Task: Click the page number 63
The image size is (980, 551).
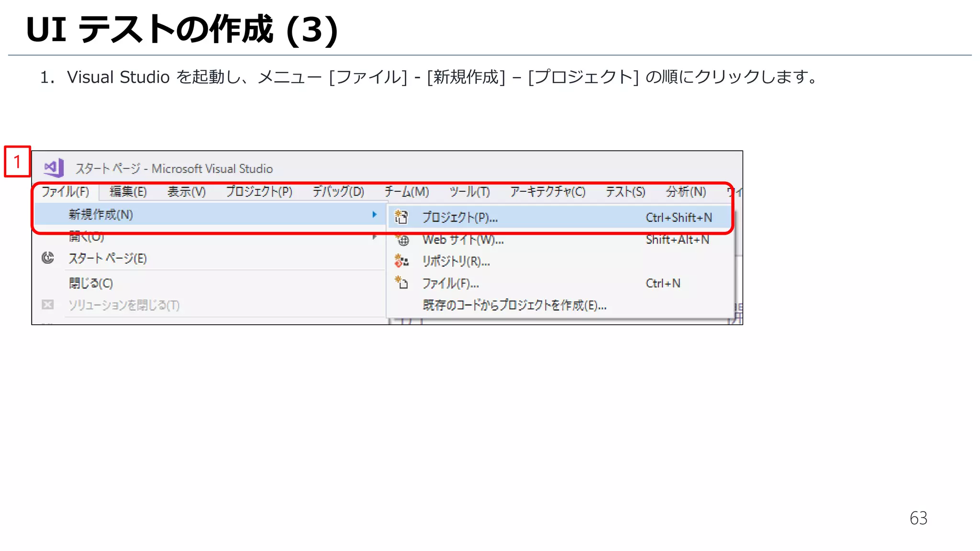Action: 918,518
